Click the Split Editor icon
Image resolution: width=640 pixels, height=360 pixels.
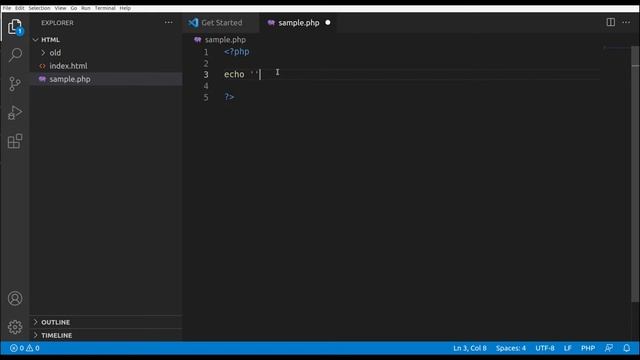[x=611, y=22]
